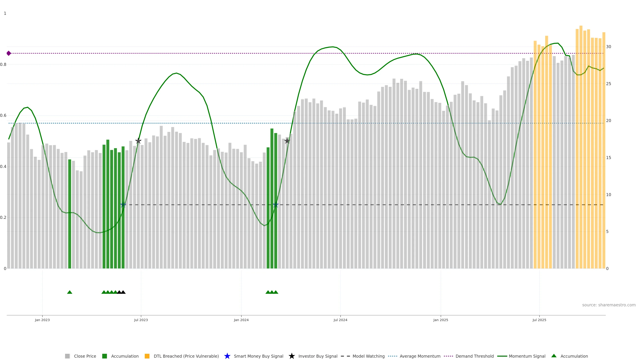Screen dimensions: 644x362
Task: Click the green triangle Accumulation legend icon
Action: click(x=554, y=356)
